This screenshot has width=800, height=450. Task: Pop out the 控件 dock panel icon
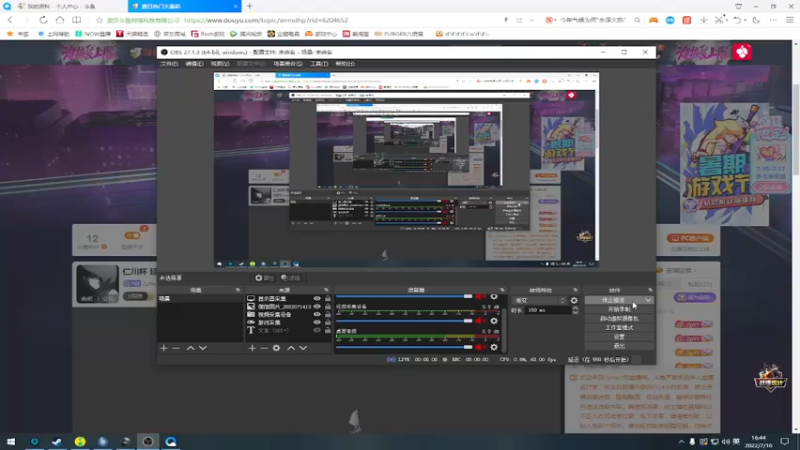tap(650, 290)
